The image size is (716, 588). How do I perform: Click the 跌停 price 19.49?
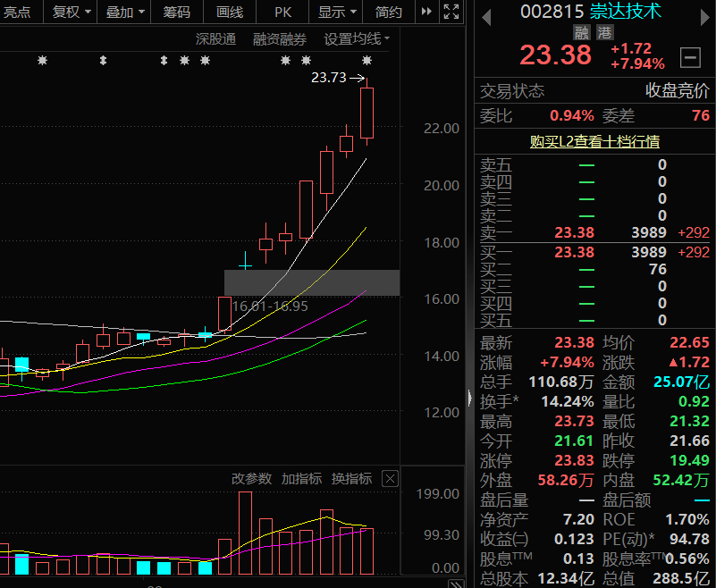689,460
